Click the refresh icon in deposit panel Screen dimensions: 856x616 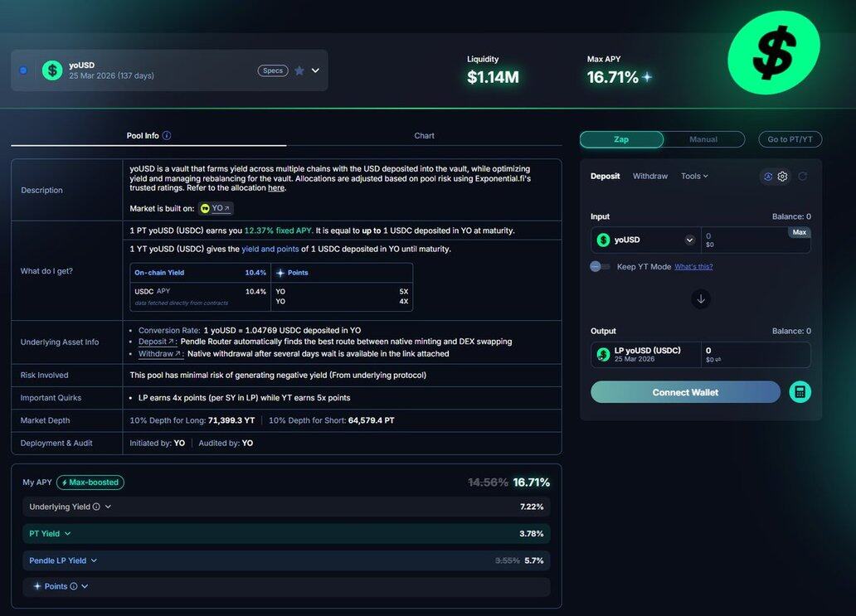802,177
